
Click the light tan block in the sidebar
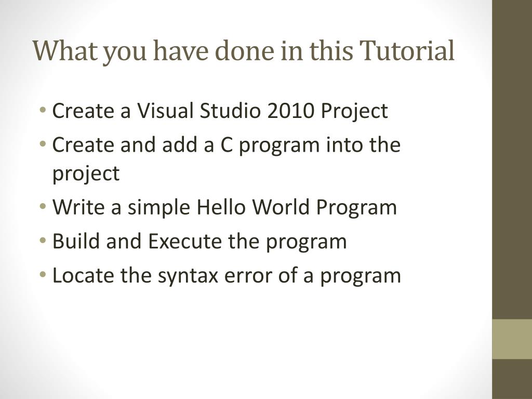512,339
